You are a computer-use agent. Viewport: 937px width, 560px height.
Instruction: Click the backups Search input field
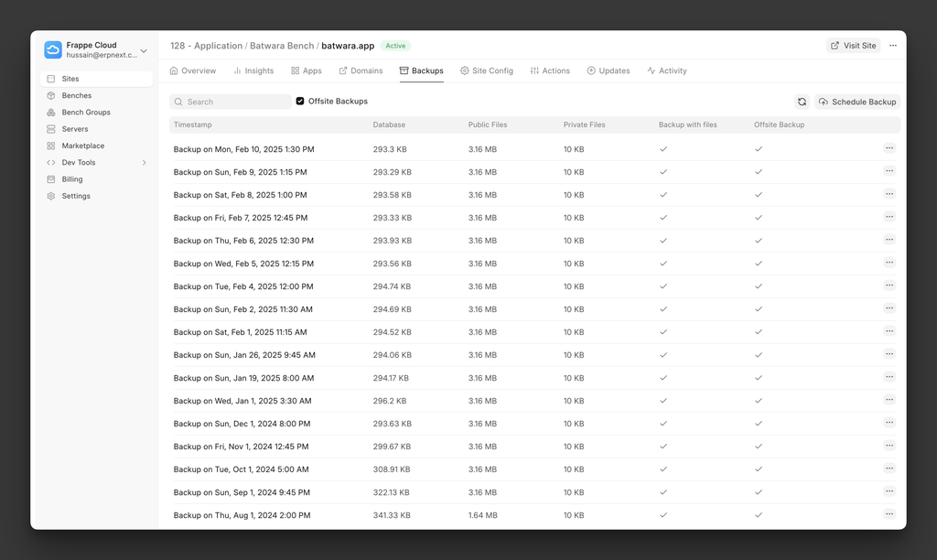tap(231, 102)
